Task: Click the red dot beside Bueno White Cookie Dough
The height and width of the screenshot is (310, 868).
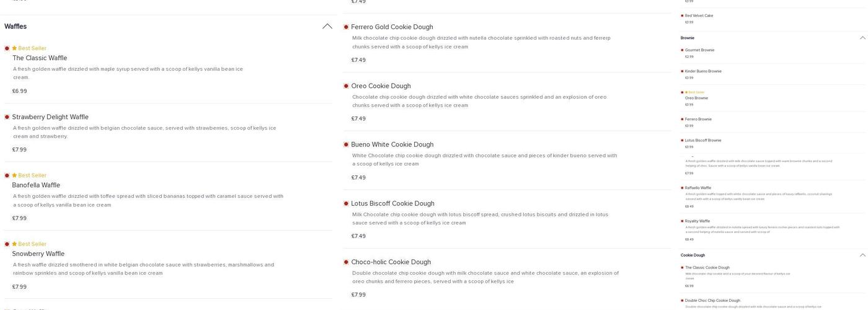Action: [x=346, y=144]
